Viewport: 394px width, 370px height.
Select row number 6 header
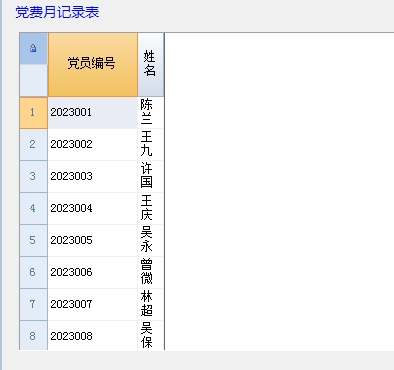pos(33,273)
